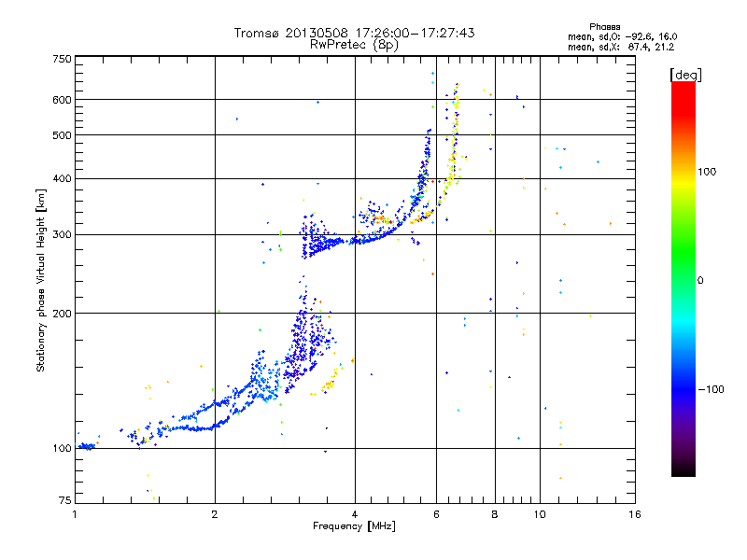The image size is (747, 560).
Task: Click the y-axis tick label '200'
Action: click(62, 314)
